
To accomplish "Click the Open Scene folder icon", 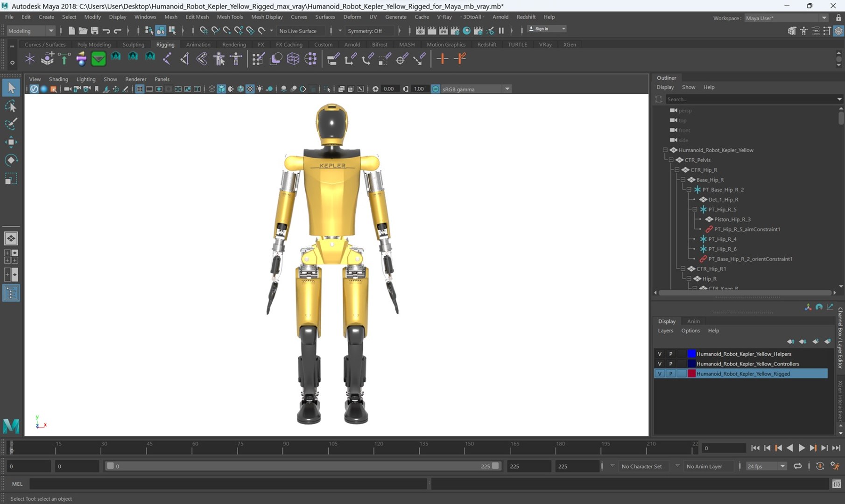I will click(83, 31).
